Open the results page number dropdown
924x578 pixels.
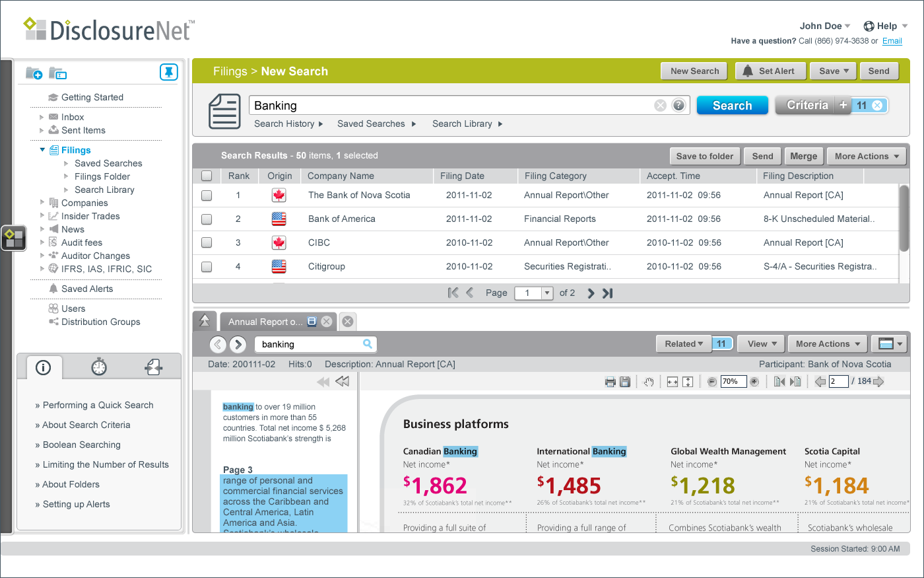547,293
